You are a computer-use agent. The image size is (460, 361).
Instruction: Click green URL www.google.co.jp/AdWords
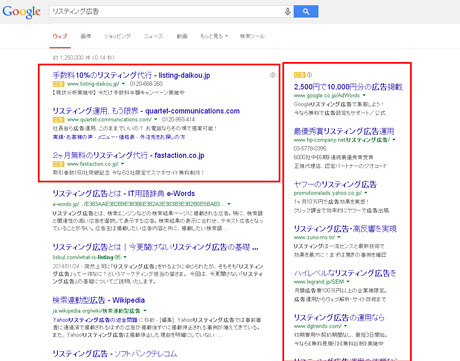[327, 95]
